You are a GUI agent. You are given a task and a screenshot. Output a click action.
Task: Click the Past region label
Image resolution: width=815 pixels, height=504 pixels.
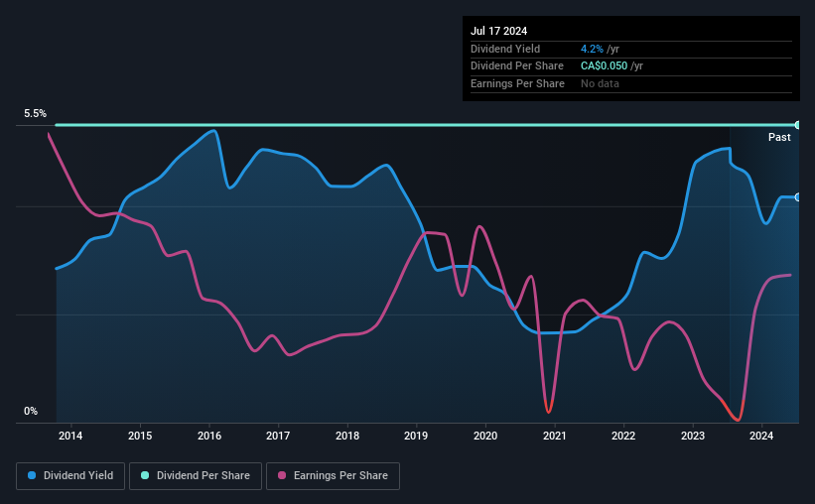pos(779,137)
